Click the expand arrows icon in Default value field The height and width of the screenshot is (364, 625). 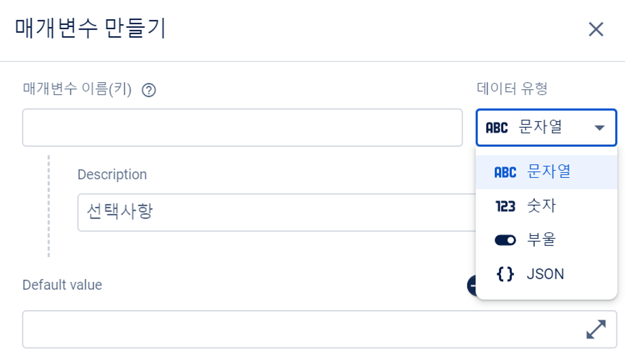(596, 329)
